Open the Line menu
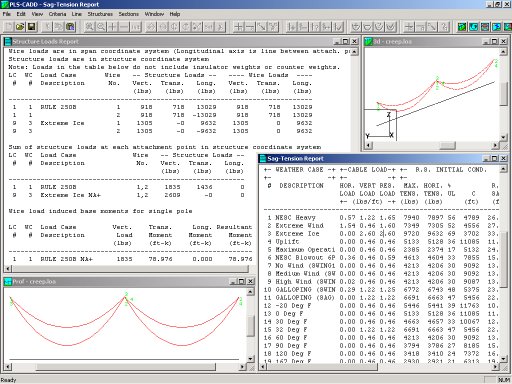 tap(76, 14)
